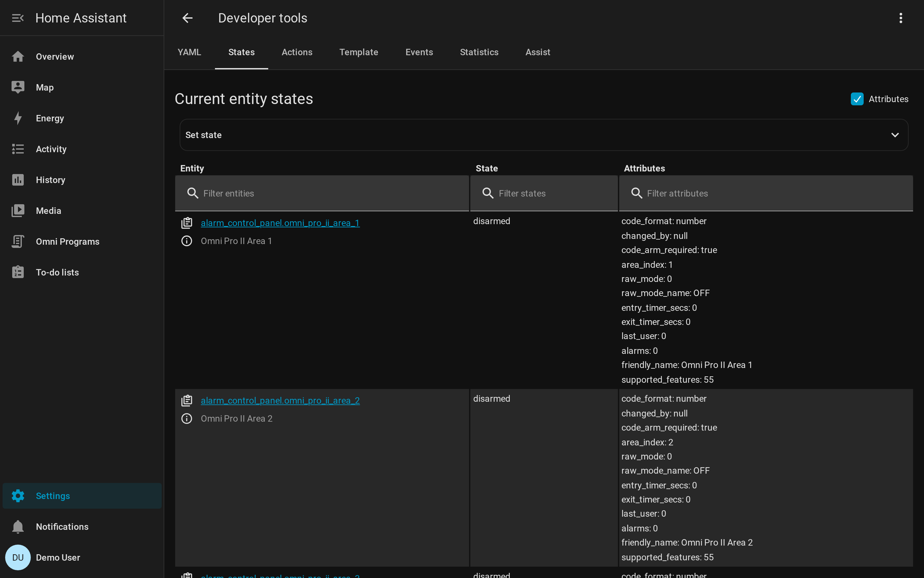Go back with the arrow icon
Screen dimensions: 924x578
coord(187,18)
